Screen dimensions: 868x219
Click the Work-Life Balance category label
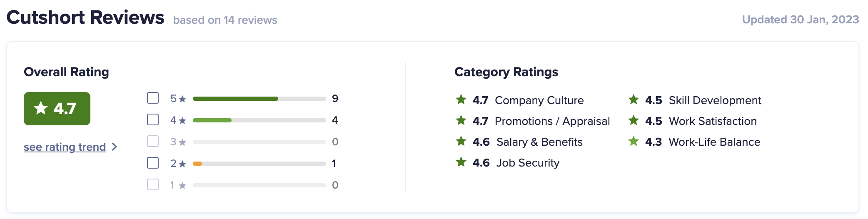point(714,142)
